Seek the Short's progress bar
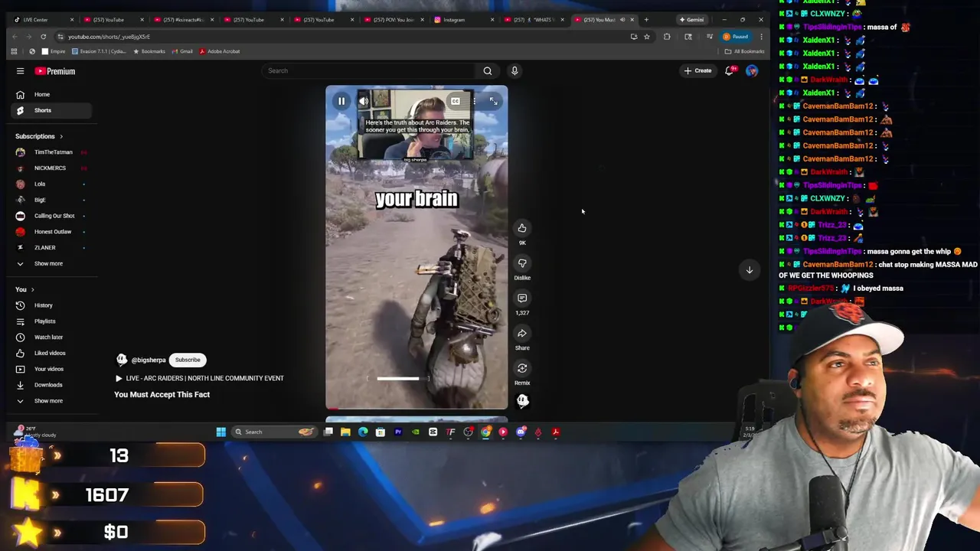980x551 pixels. click(x=416, y=409)
